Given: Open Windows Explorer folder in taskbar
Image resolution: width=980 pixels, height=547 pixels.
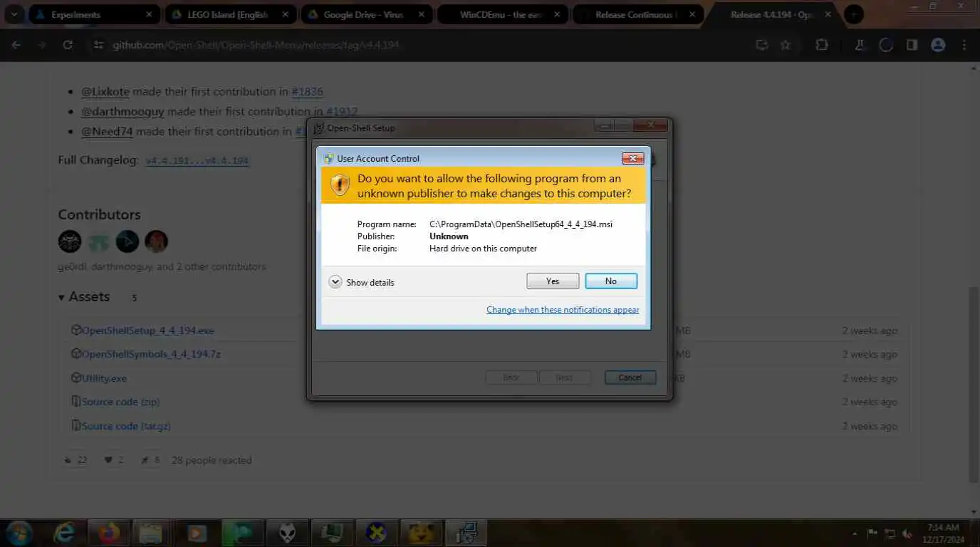Looking at the screenshot, I should 151,533.
